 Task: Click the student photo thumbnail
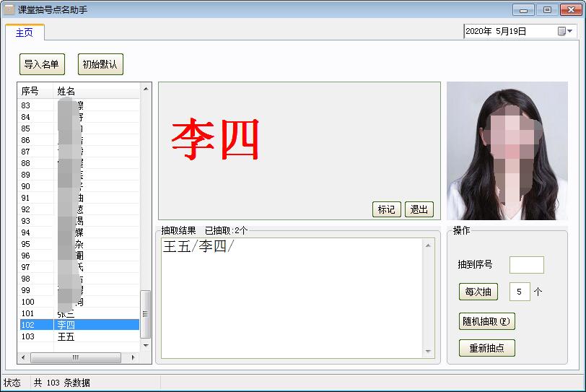pos(507,151)
